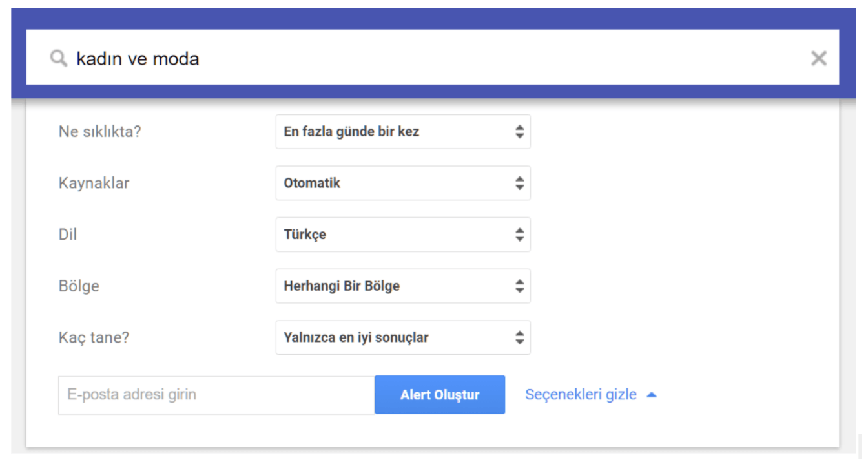Open the 'Yalnızca en iyi sonuçlar' dropdown
868x464 pixels.
pos(403,337)
